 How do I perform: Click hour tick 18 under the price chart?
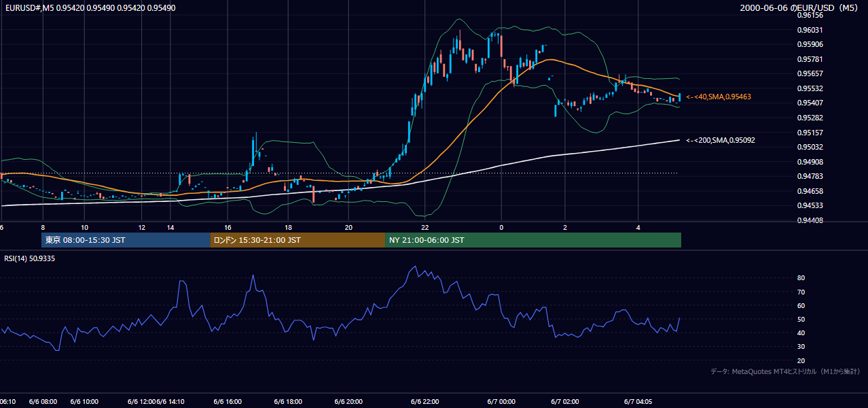click(288, 227)
